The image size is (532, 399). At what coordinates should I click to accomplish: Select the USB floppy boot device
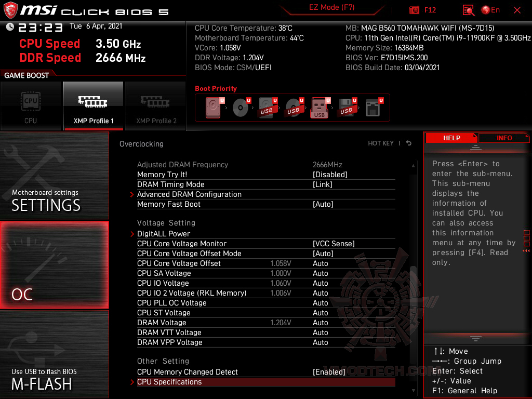pyautogui.click(x=347, y=108)
